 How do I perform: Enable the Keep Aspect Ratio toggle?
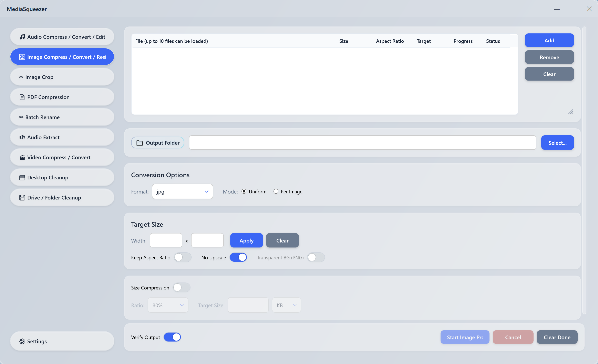(x=183, y=257)
